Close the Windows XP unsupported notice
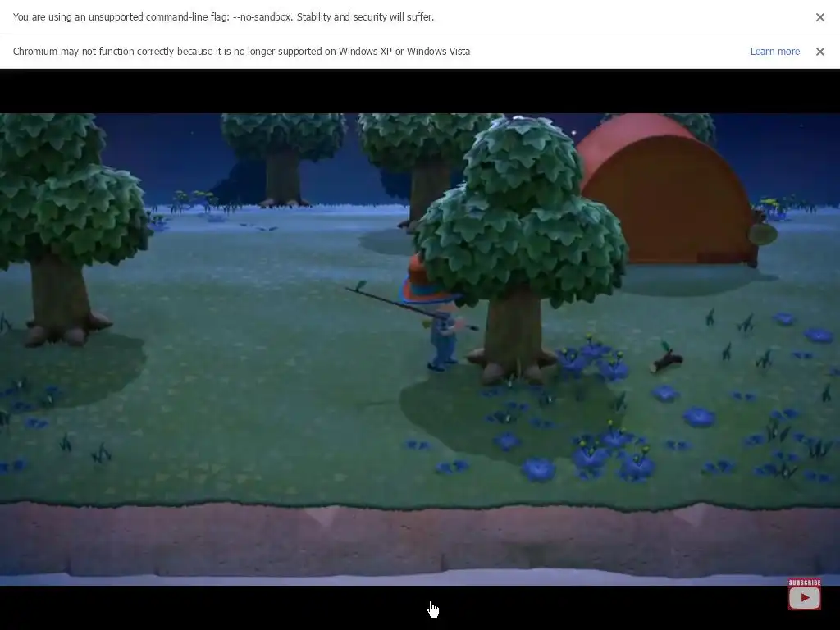Viewport: 840px width, 630px height. click(819, 52)
